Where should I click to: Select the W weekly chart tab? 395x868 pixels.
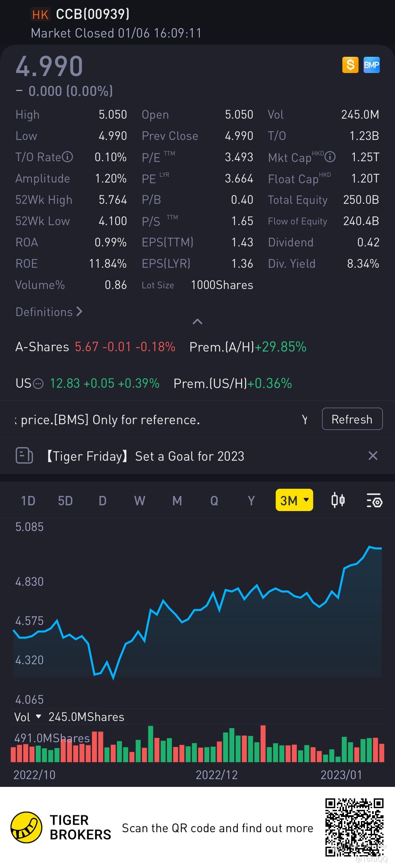pos(140,501)
